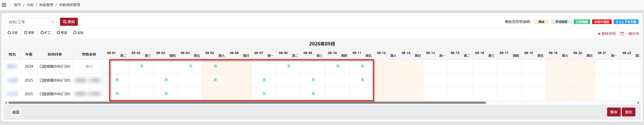Click the 暂存 save-draft button
This screenshot has height=125, width=644.
click(614, 112)
